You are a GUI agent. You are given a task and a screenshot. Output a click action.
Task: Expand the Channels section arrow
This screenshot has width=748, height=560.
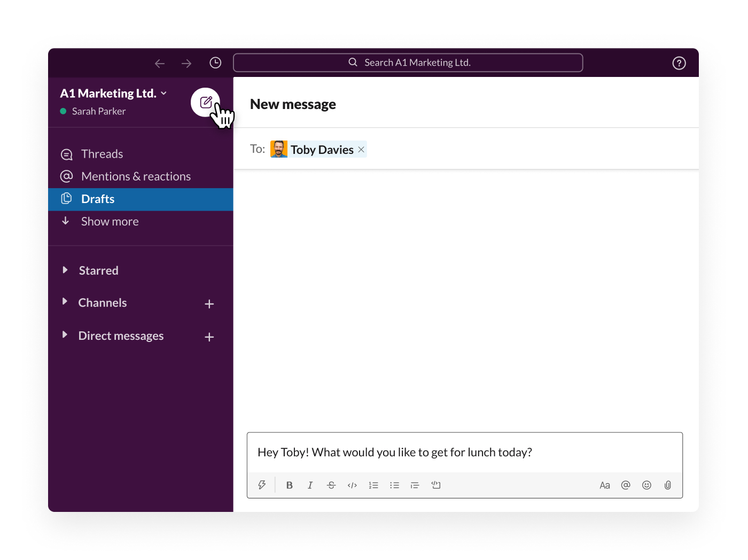click(x=65, y=301)
